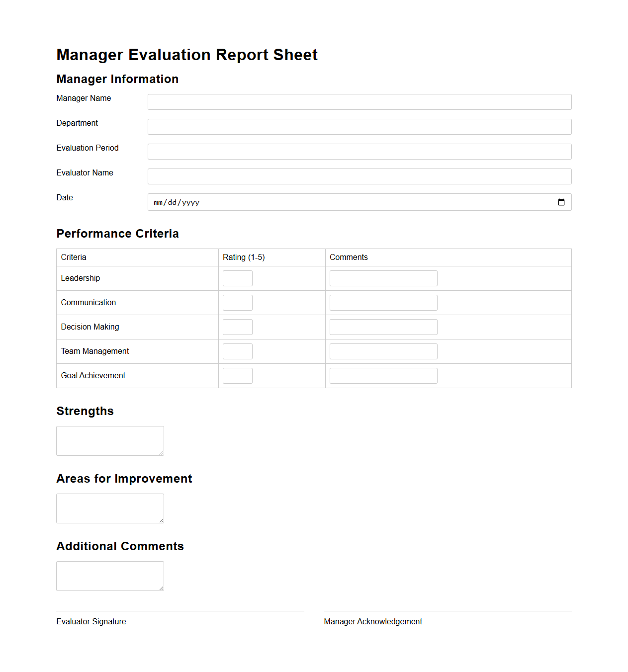Click the Evaluation Period input field
Screen dimensions: 628x672
[x=359, y=151]
